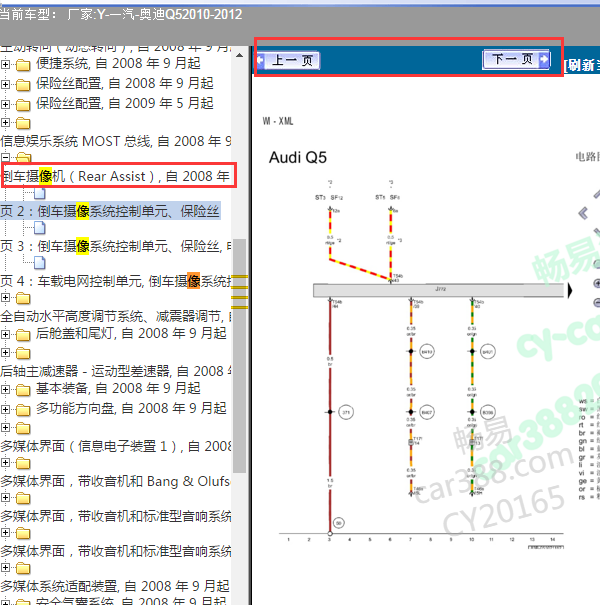
Task: Select 信息娱乐系统 MOST 总线 tree entry
Action: [x=116, y=141]
